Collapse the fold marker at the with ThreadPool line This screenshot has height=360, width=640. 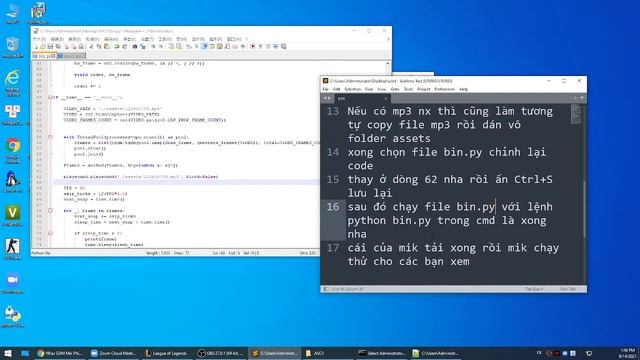51,137
